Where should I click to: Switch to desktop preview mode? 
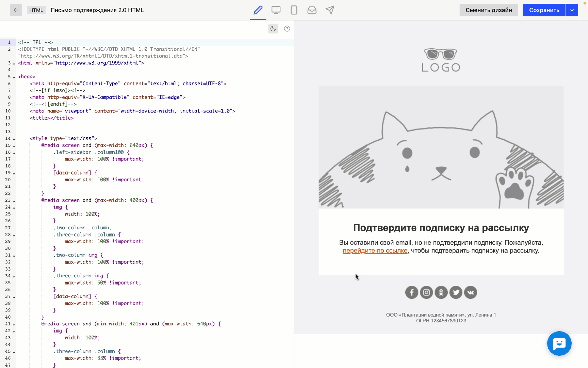(x=276, y=10)
